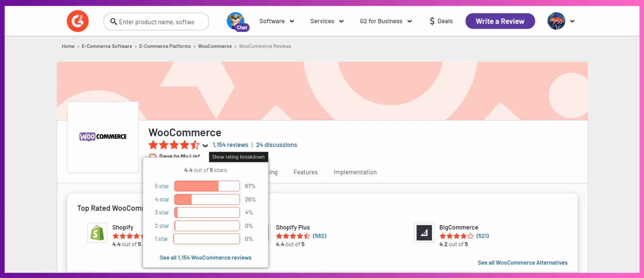This screenshot has height=278, width=644.
Task: Click the search magnifier icon
Action: coord(114,22)
